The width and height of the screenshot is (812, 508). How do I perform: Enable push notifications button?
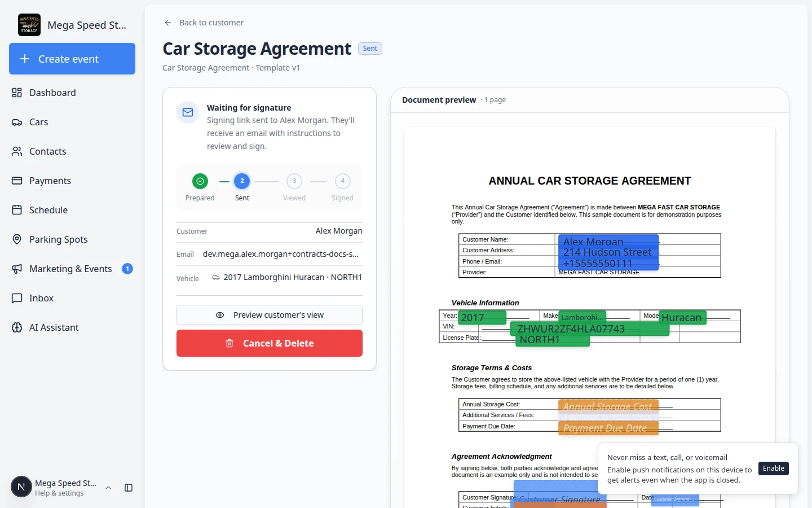774,468
